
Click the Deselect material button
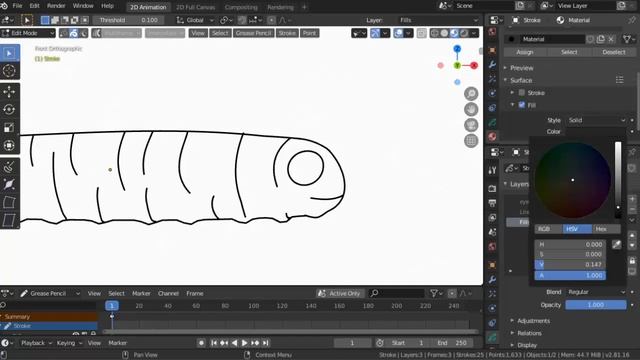coord(613,52)
